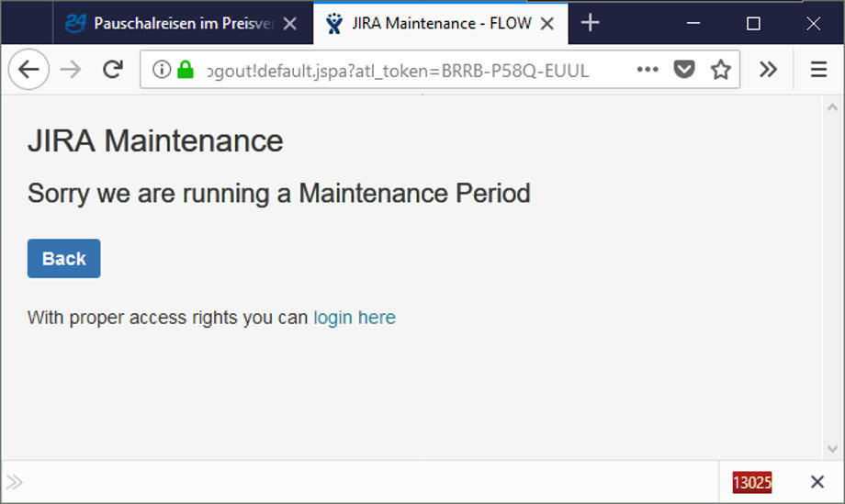Viewport: 845px width, 504px height.
Task: Maximize the browser window
Action: pyautogui.click(x=753, y=23)
